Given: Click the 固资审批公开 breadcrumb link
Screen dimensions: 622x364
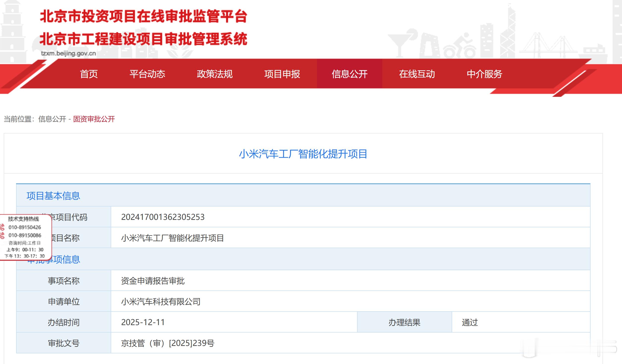Looking at the screenshot, I should click(94, 119).
